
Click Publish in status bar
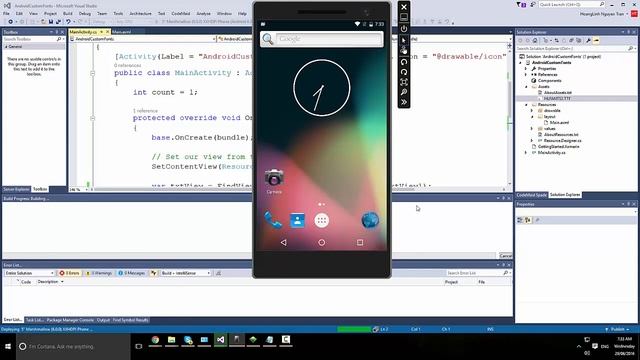(x=617, y=329)
